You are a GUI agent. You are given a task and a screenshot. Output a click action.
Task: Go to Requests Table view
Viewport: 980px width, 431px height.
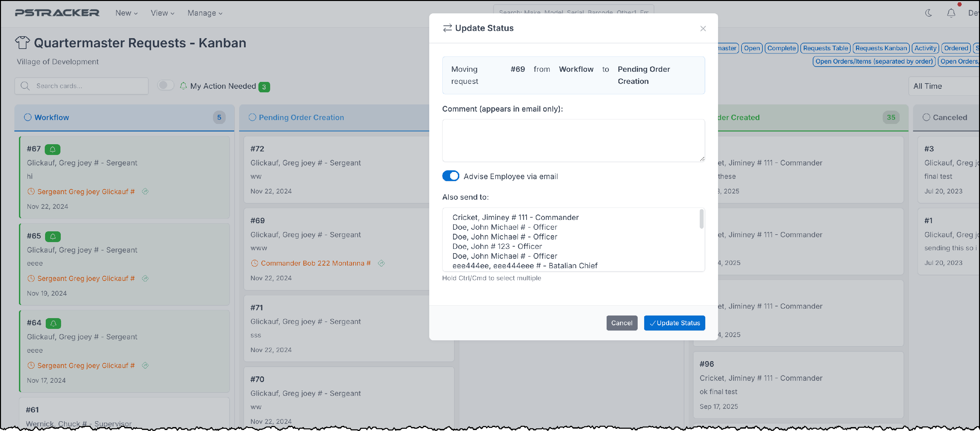825,48
